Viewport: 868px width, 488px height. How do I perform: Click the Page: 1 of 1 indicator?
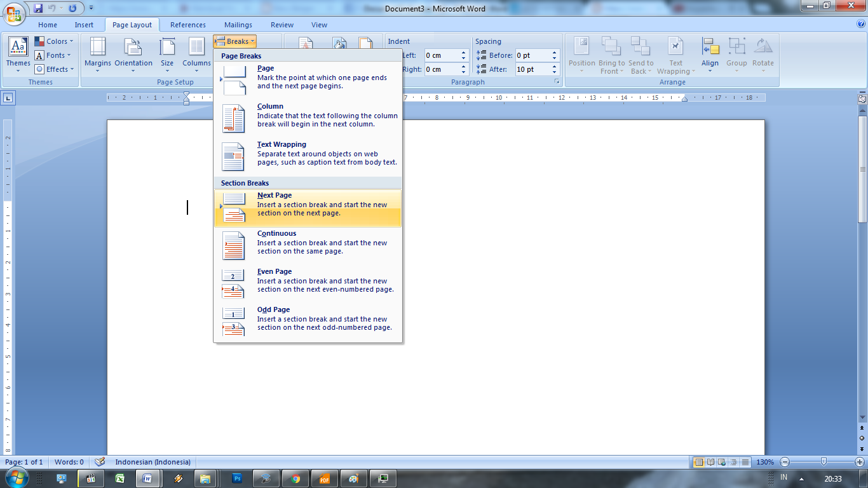(x=24, y=462)
